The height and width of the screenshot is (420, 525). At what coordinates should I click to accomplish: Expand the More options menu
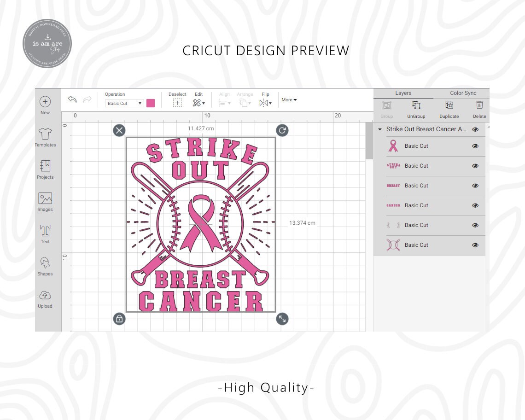(x=289, y=99)
